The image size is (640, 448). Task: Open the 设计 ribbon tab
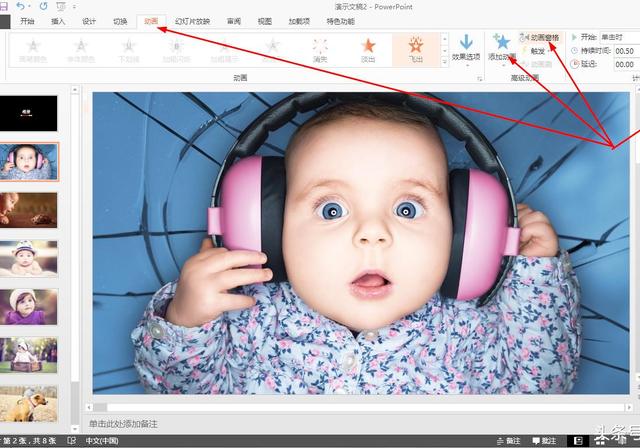pyautogui.click(x=89, y=21)
